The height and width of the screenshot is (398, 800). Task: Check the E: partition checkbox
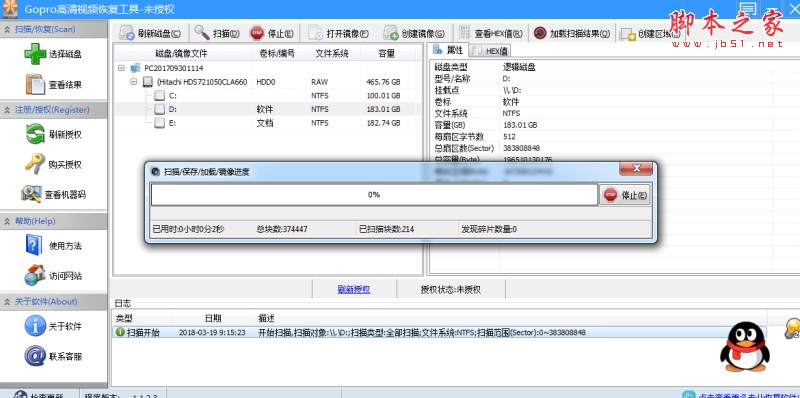pyautogui.click(x=160, y=123)
